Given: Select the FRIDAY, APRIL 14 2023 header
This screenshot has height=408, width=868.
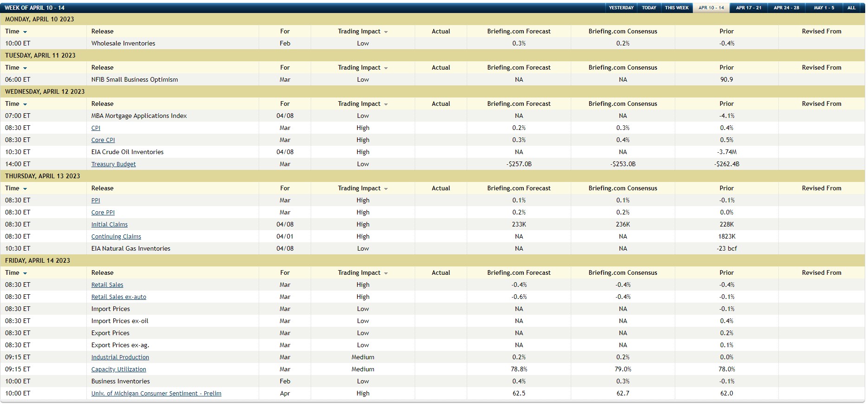Looking at the screenshot, I should pyautogui.click(x=38, y=260).
